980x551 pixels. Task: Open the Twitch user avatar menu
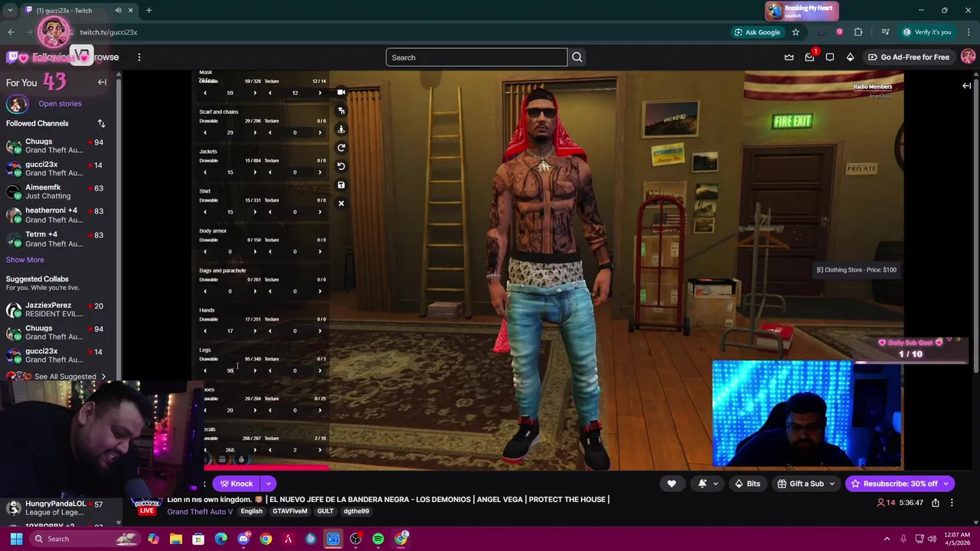click(x=968, y=57)
